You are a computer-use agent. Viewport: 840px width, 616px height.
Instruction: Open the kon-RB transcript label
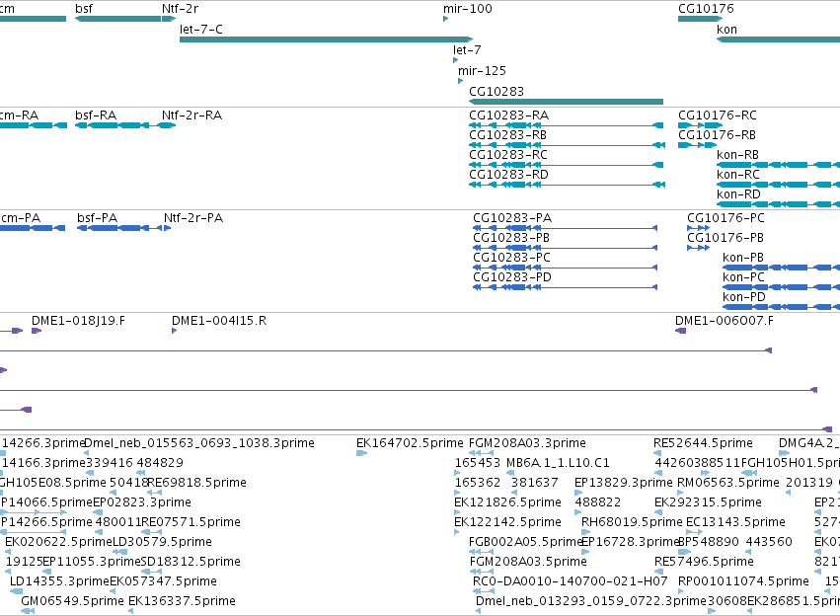click(x=737, y=155)
